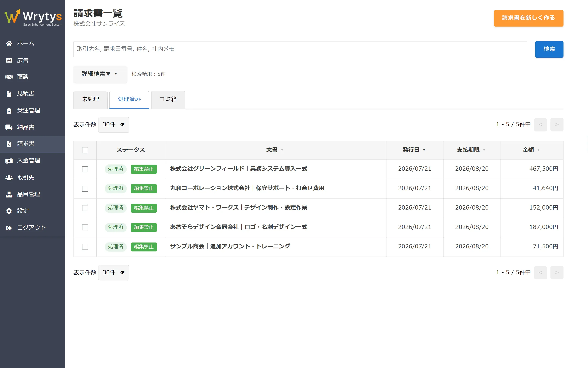Click the bottom next page > button
Viewport: 588px width, 368px height.
coord(557,273)
